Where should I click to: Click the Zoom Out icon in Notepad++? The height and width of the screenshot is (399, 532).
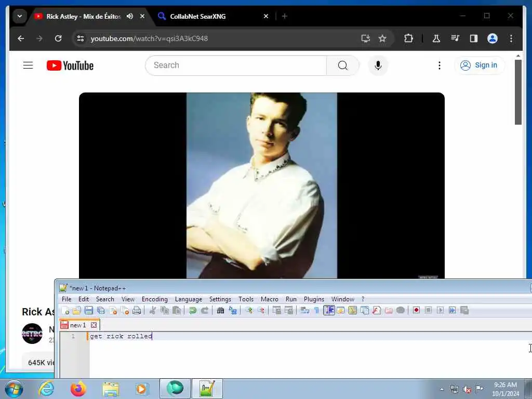pos(261,311)
